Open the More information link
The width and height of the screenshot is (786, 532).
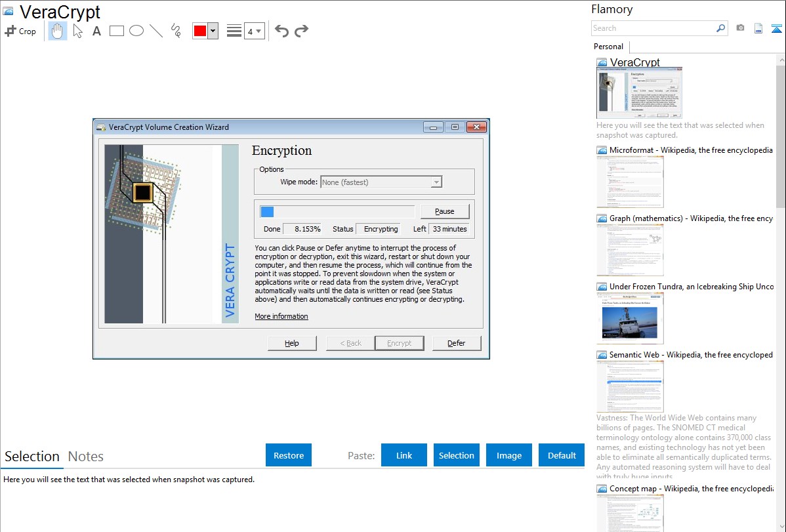pyautogui.click(x=281, y=316)
